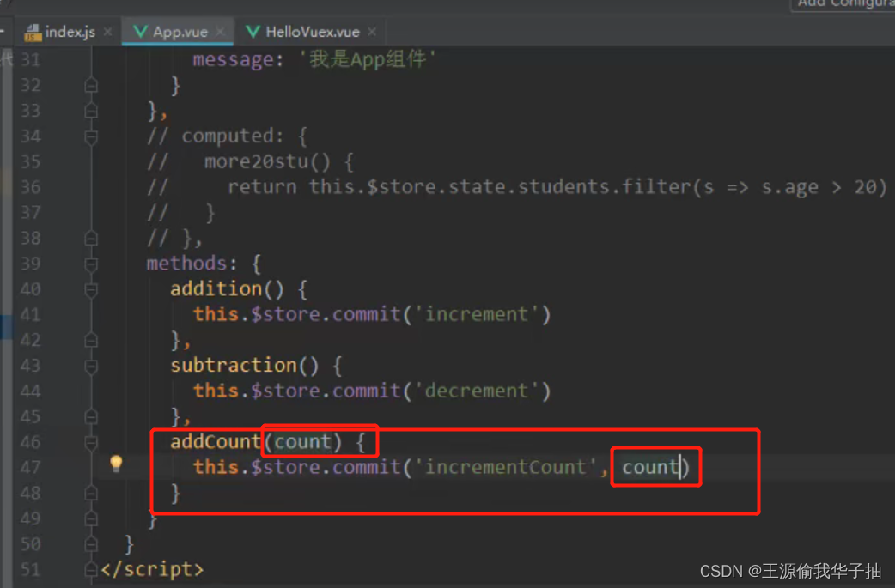This screenshot has height=588, width=895.
Task: Click the yellow lightbulb intention icon
Action: coord(116,464)
